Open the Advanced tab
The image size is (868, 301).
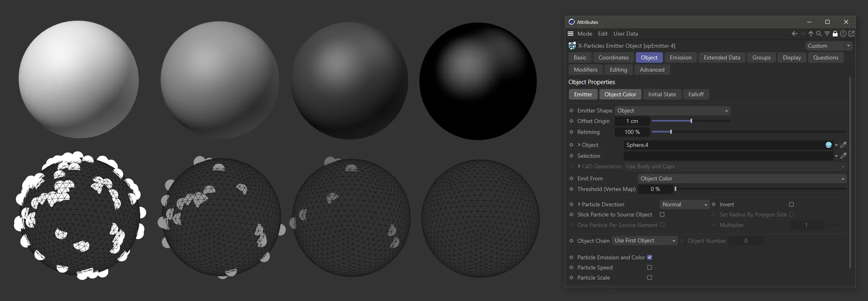coord(652,70)
